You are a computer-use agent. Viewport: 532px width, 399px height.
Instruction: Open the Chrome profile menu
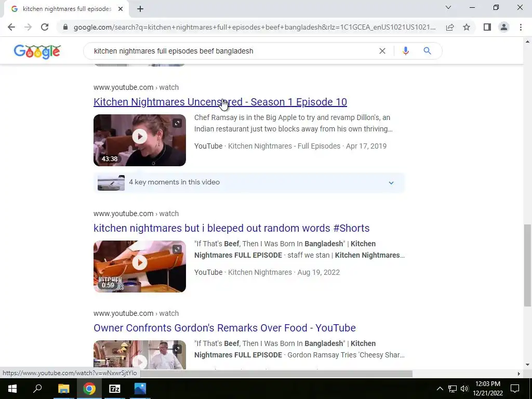point(504,27)
